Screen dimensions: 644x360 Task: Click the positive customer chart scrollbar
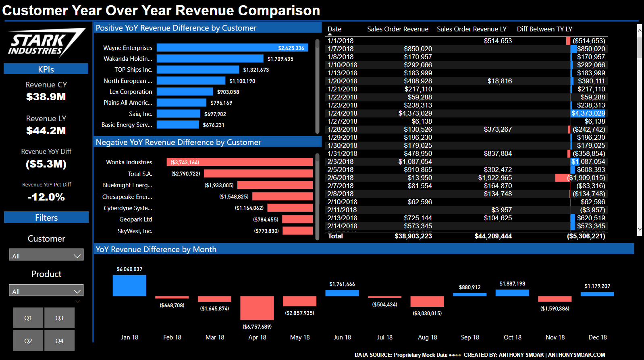[x=317, y=86]
